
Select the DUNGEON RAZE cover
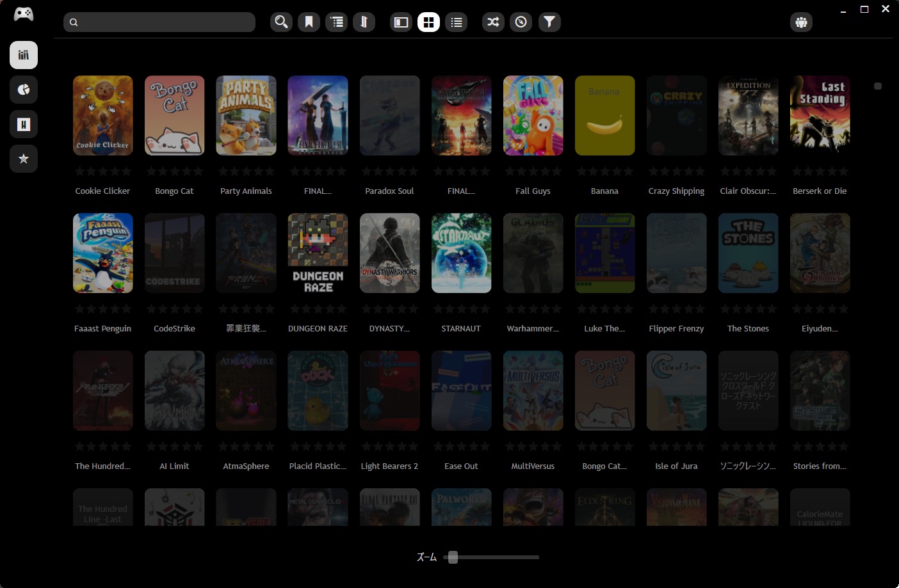click(318, 253)
